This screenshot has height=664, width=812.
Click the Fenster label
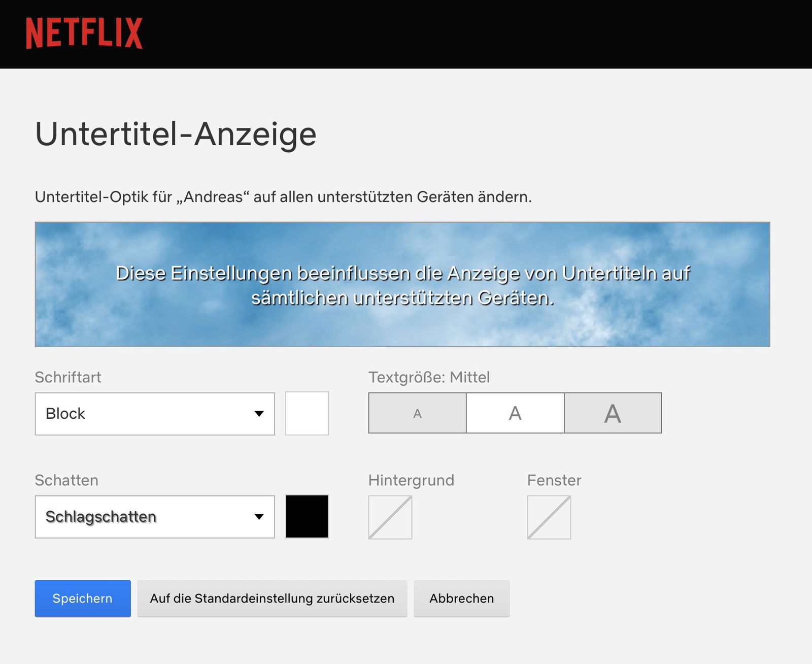554,480
